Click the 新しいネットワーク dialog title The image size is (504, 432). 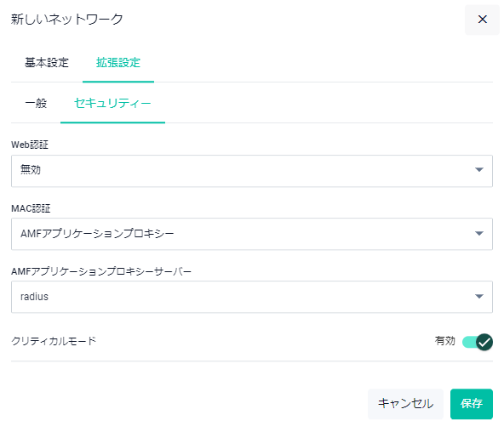67,20
